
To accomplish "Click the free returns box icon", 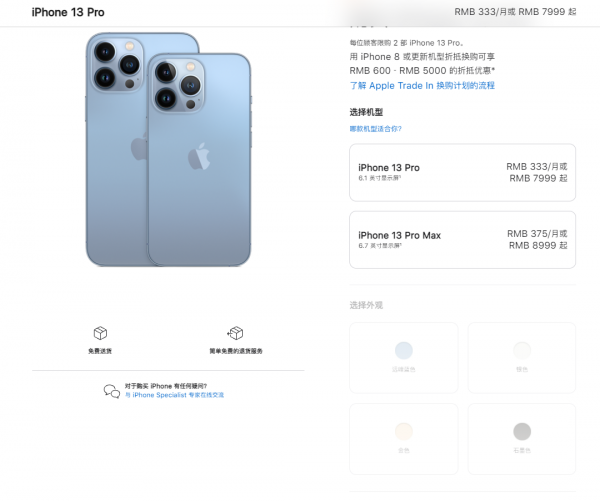I will (x=235, y=333).
